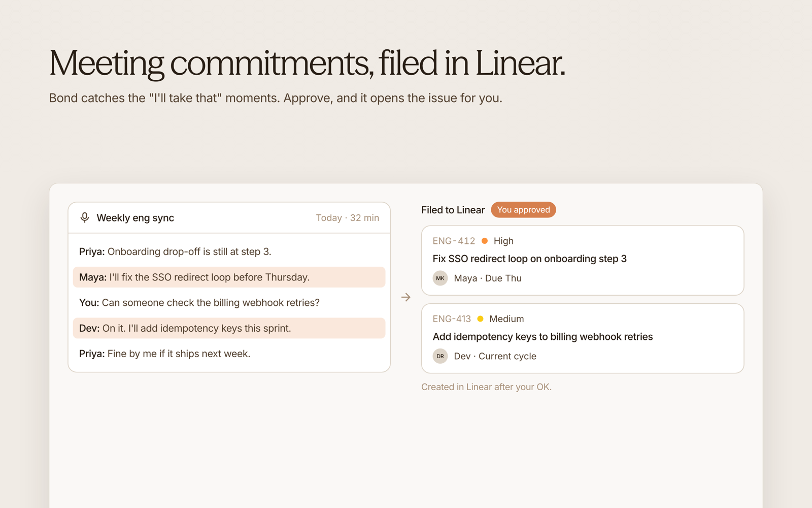
Task: Click the Bond subtitle about 'I'll take that' moments
Action: point(276,98)
